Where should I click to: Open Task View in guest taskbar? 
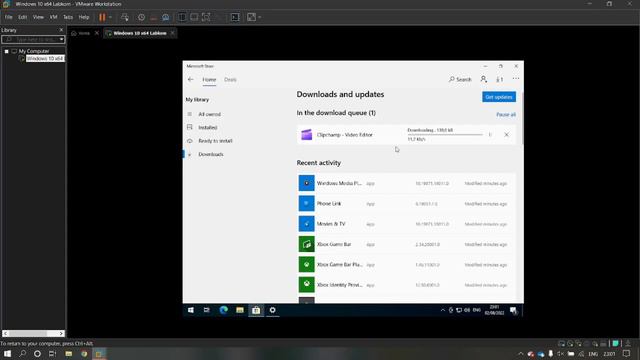(x=207, y=310)
